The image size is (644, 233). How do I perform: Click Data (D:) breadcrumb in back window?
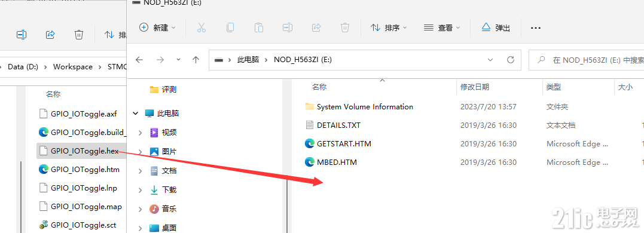(x=23, y=67)
